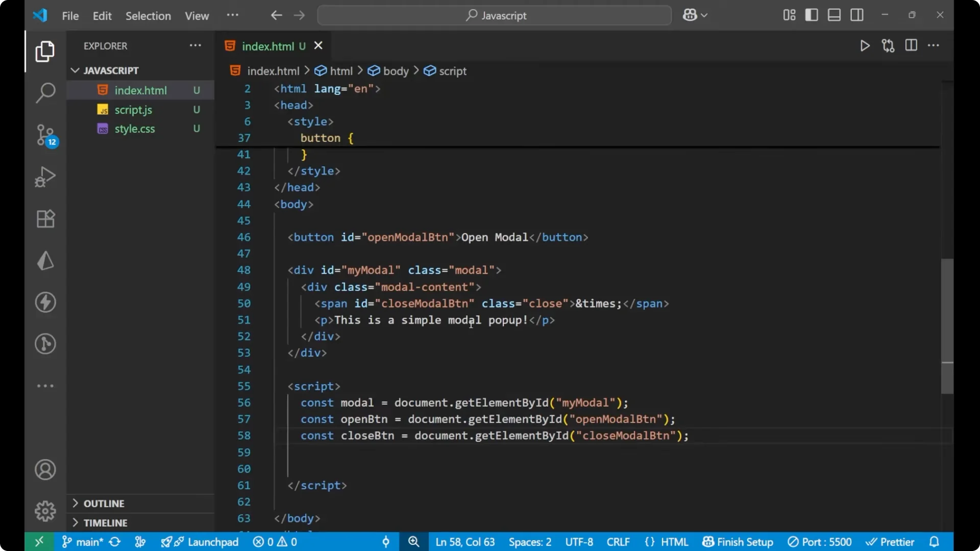
Task: Open the Accounts icon in sidebar
Action: [45, 469]
